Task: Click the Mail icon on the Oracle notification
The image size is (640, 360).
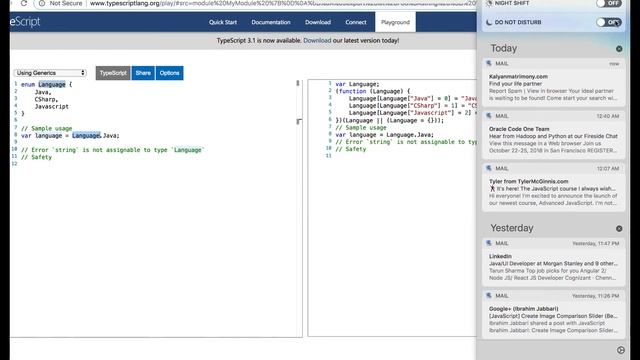Action: click(x=489, y=116)
